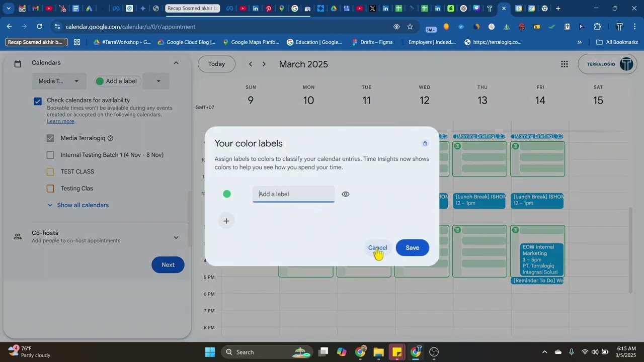The width and height of the screenshot is (644, 362).
Task: Open the Learn more link
Action: point(60,121)
